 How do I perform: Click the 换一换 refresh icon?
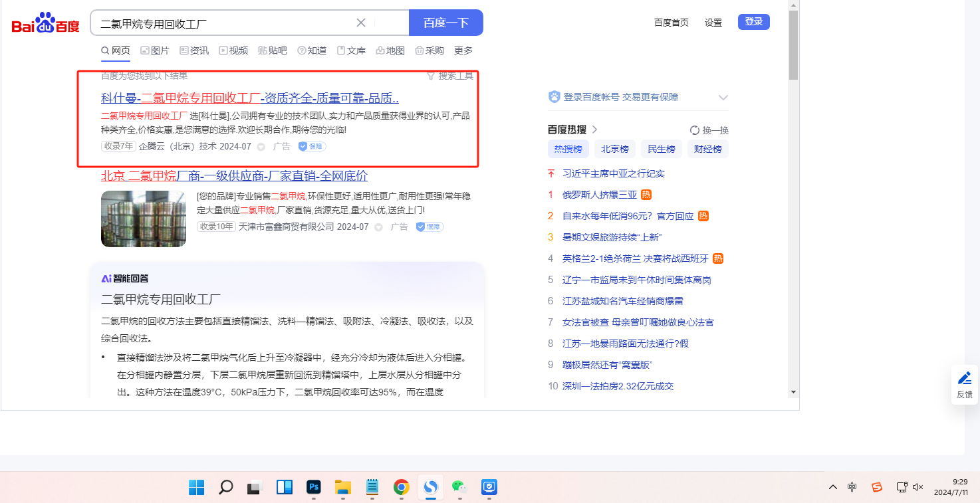(695, 130)
